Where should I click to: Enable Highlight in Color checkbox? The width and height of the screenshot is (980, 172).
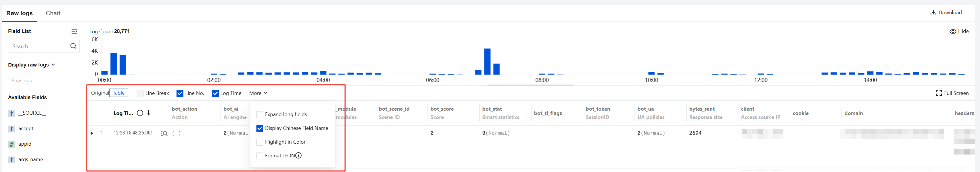click(260, 142)
